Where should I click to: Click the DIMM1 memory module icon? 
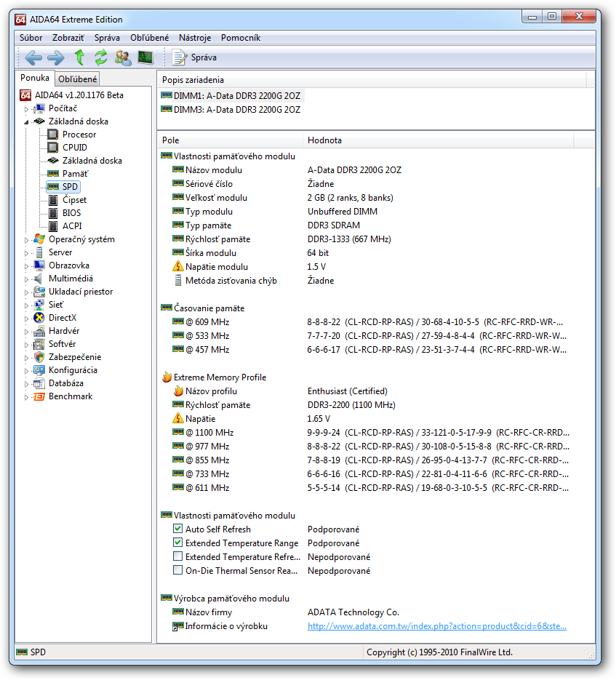coord(166,95)
